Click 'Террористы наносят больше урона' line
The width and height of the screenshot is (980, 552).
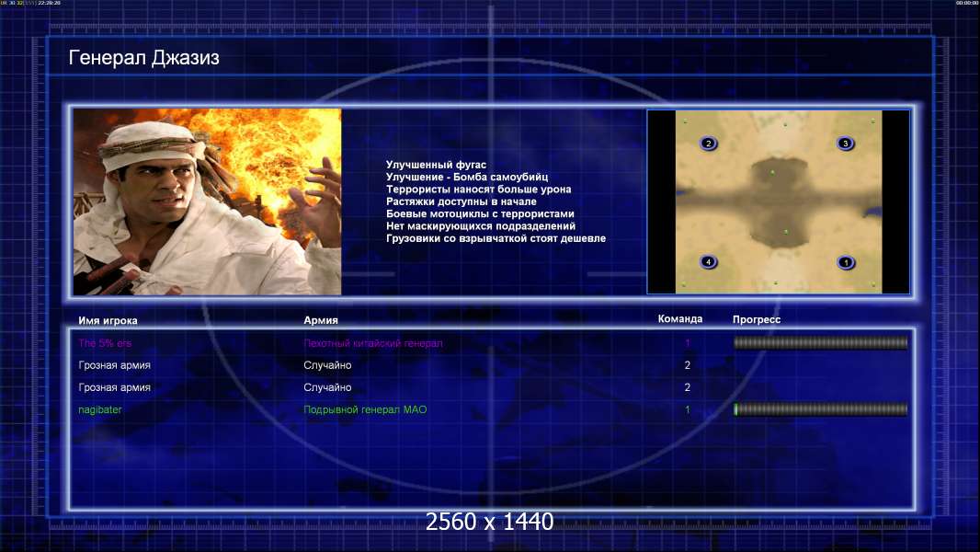click(478, 189)
